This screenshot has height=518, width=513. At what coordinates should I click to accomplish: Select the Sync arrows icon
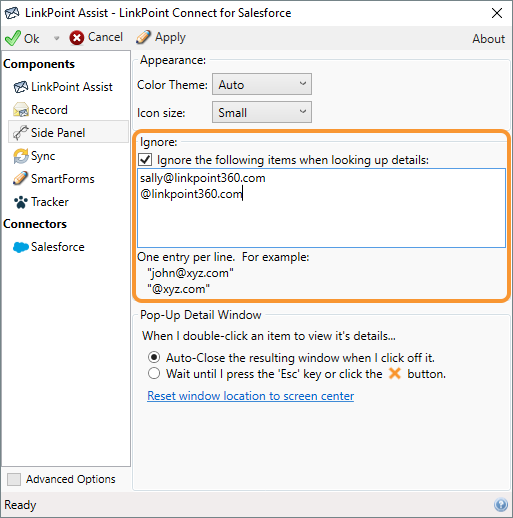point(21,156)
